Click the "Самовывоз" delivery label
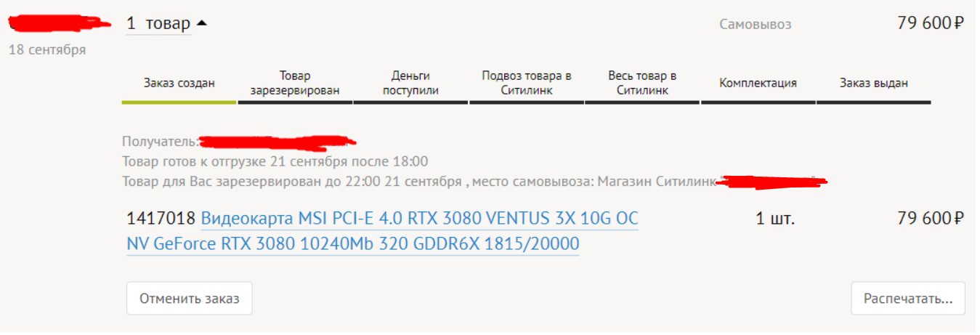 click(755, 25)
